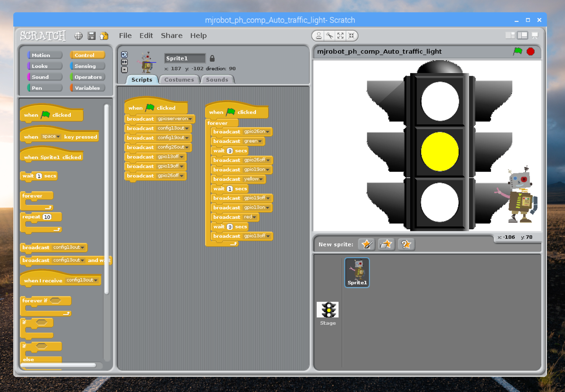The width and height of the screenshot is (565, 392).
Task: Choose a new sprite from file
Action: pyautogui.click(x=386, y=244)
